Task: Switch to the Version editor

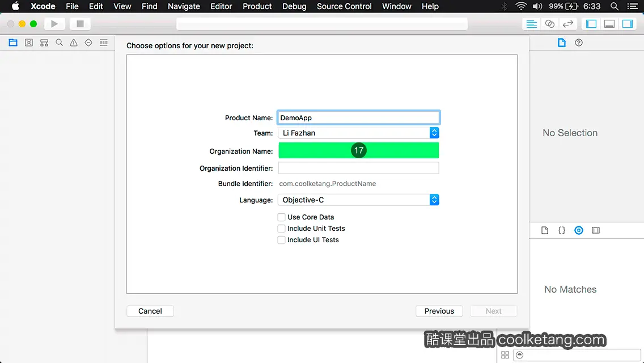Action: [x=567, y=24]
